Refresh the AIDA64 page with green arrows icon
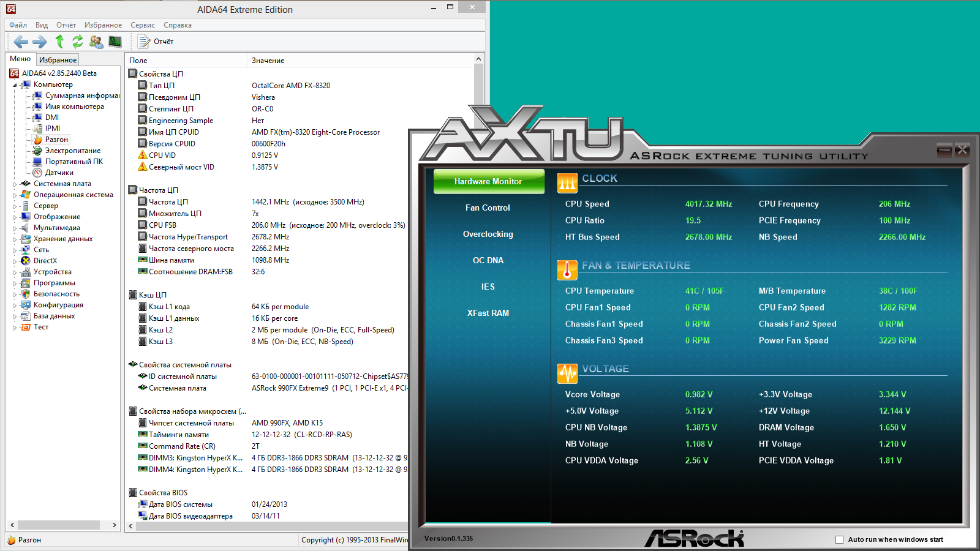 point(78,42)
